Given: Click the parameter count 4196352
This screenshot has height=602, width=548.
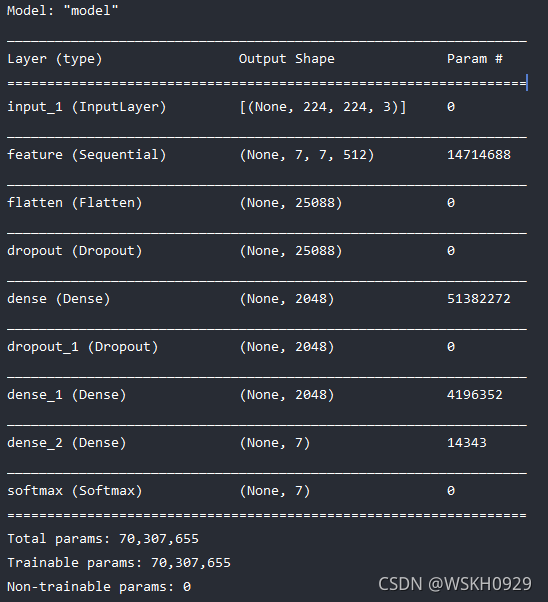Looking at the screenshot, I should coord(475,395).
